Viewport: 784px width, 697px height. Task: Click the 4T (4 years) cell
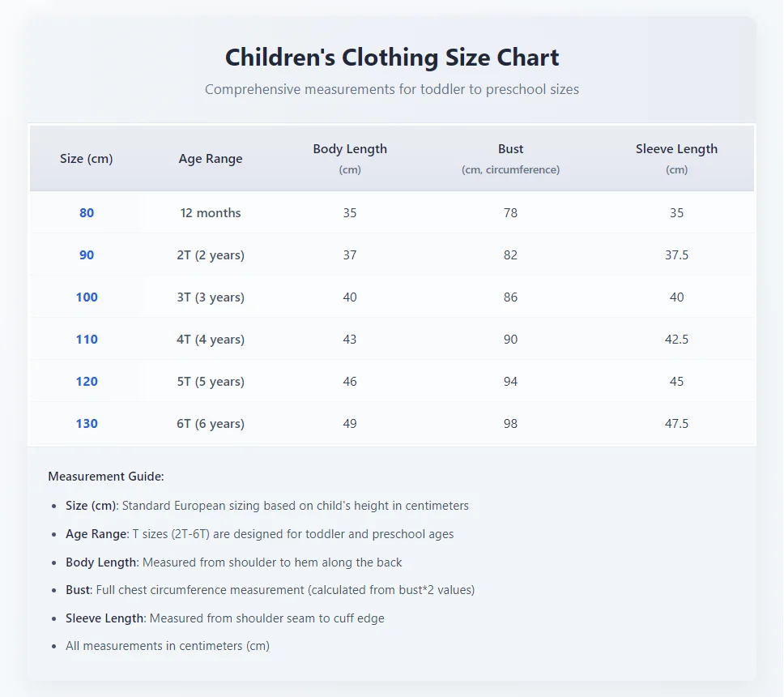(211, 340)
